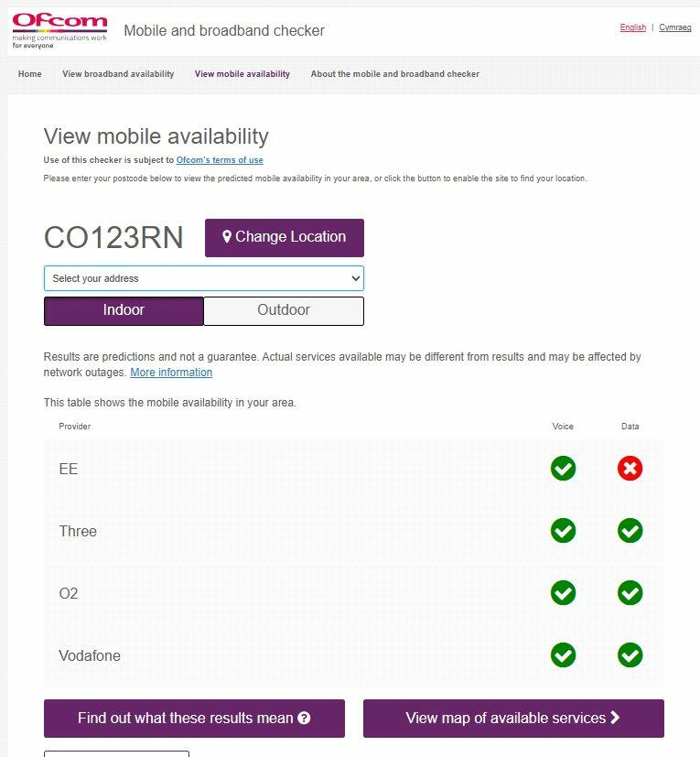The image size is (700, 757).
Task: Click Three's data availability checkmark
Action: [630, 531]
